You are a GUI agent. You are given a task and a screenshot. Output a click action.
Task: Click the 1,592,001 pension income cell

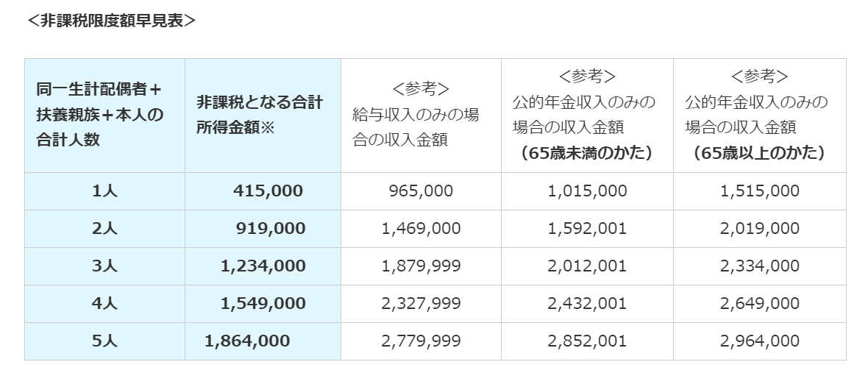coord(587,229)
